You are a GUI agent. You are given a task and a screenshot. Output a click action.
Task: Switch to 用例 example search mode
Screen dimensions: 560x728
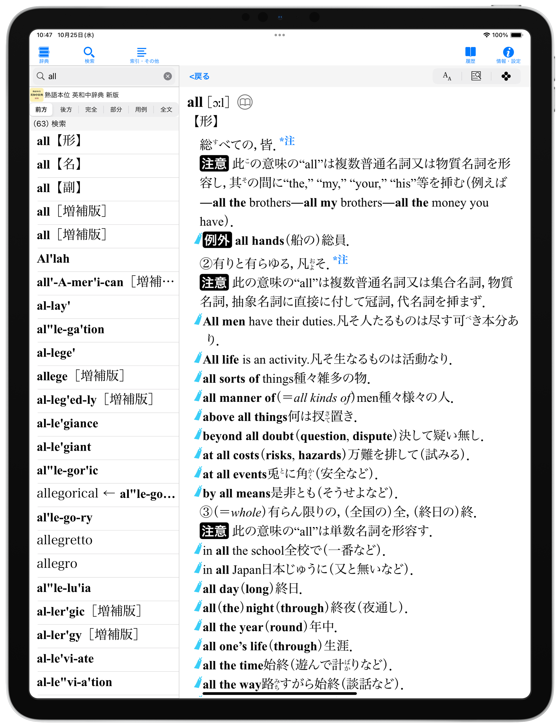(141, 109)
